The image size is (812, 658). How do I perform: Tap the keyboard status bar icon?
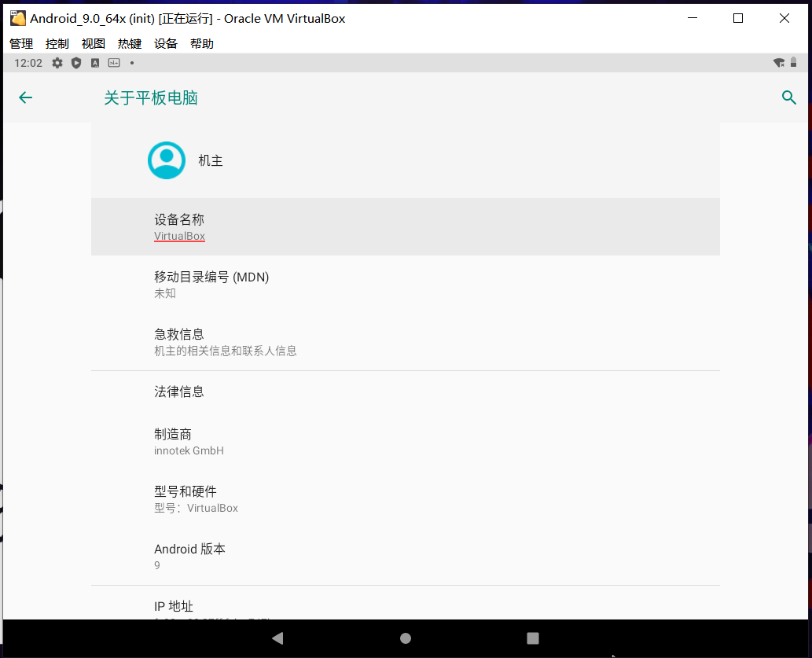click(114, 63)
